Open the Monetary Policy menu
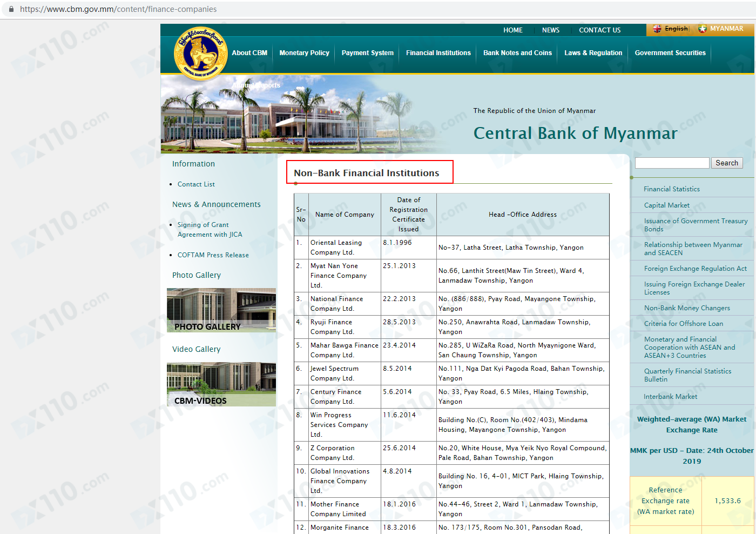756x534 pixels. click(304, 53)
